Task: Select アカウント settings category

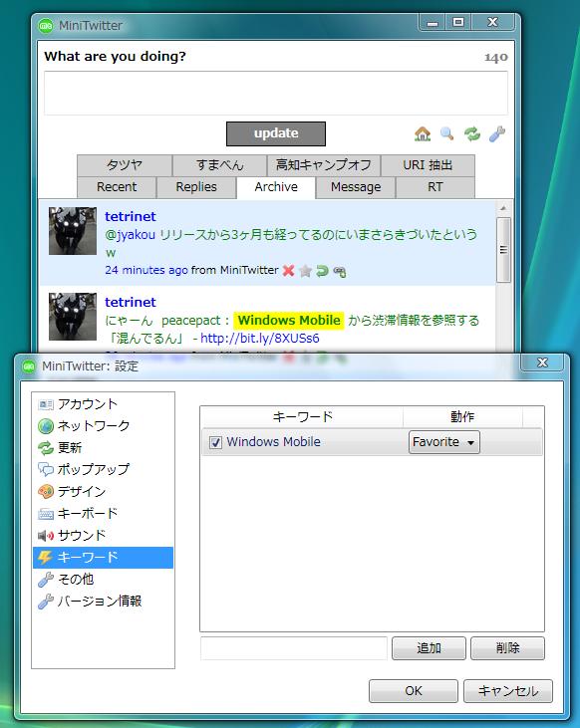Action: (x=104, y=404)
